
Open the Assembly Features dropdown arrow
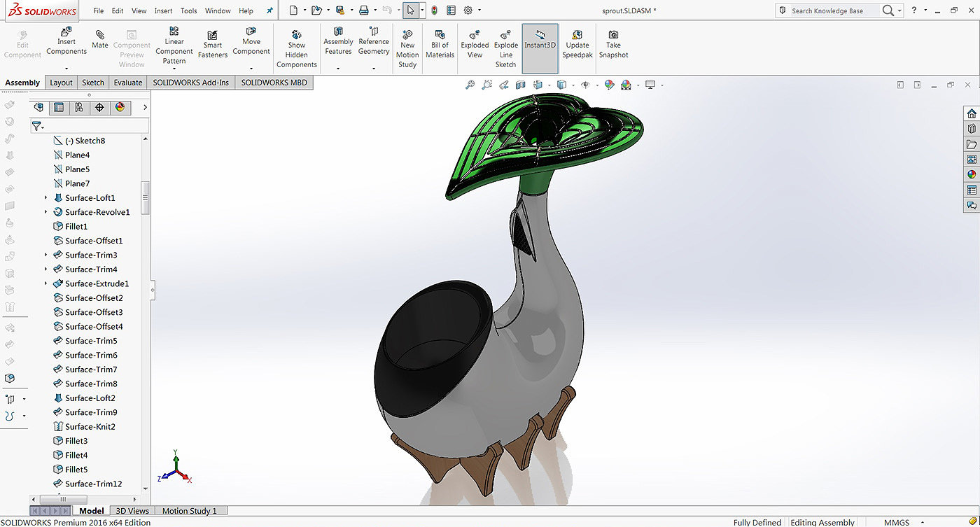tap(338, 69)
